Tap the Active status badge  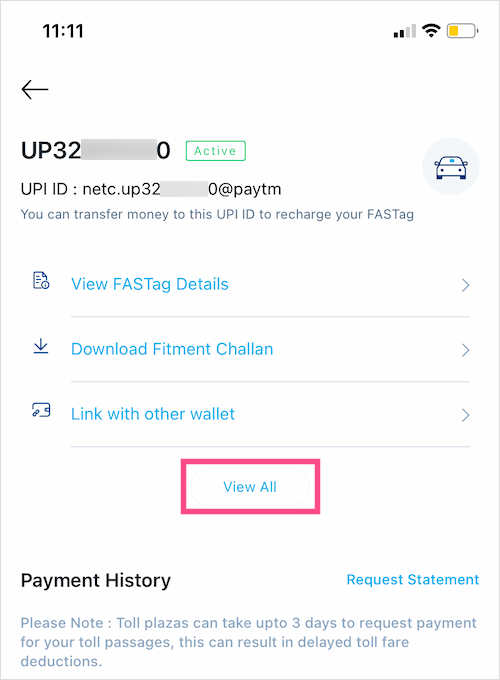point(216,151)
